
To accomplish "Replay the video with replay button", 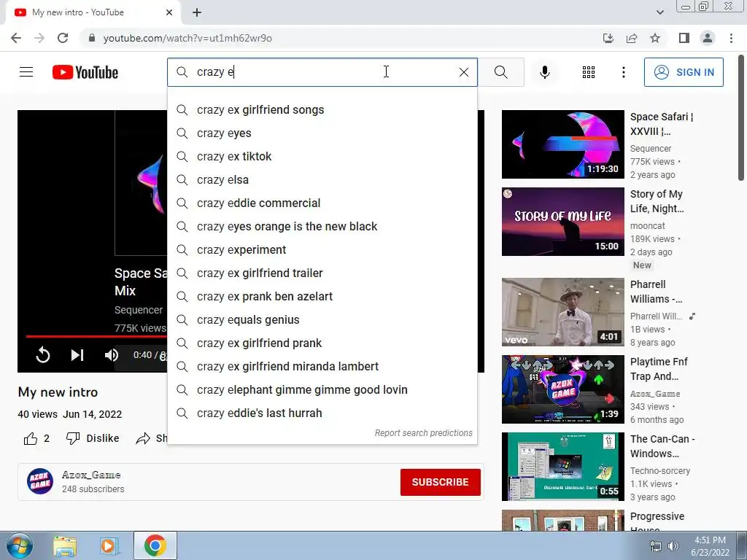I will (43, 355).
